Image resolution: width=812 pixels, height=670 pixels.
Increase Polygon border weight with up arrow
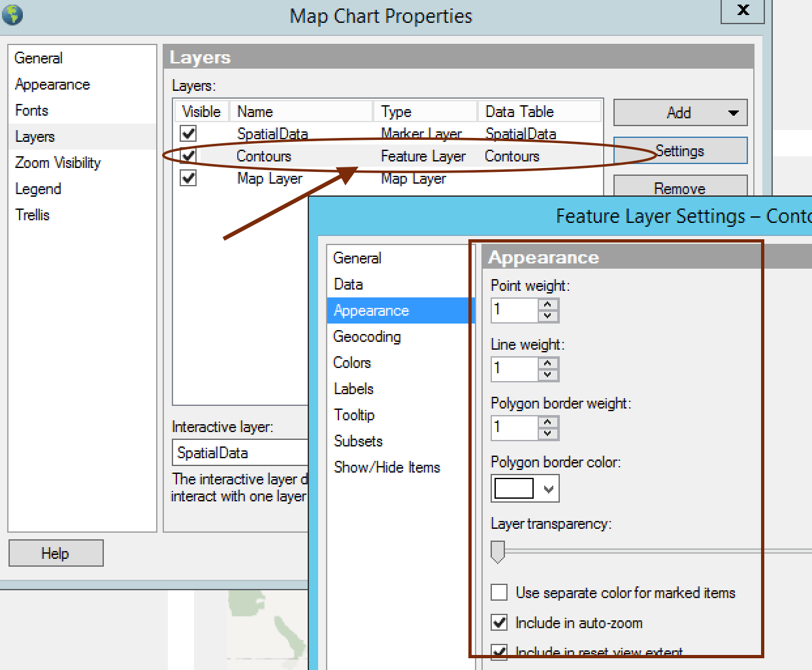[x=548, y=422]
